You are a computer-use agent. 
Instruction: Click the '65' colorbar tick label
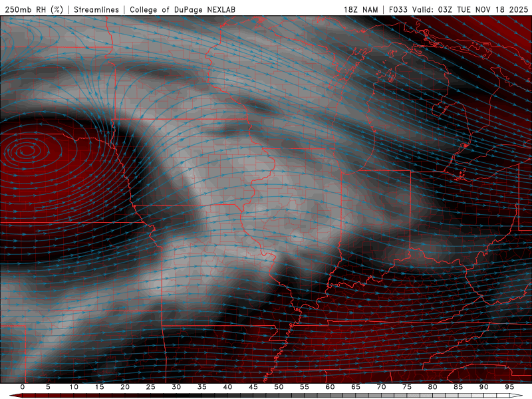(356, 387)
